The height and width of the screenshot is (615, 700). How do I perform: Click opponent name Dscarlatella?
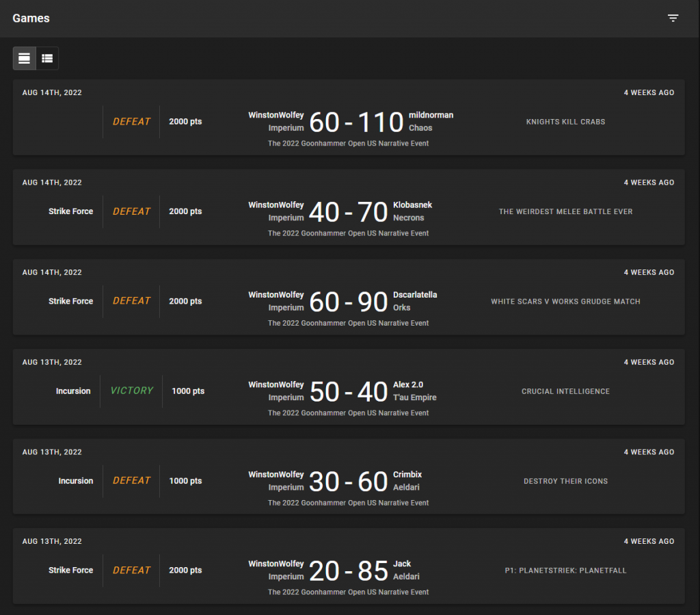click(415, 295)
